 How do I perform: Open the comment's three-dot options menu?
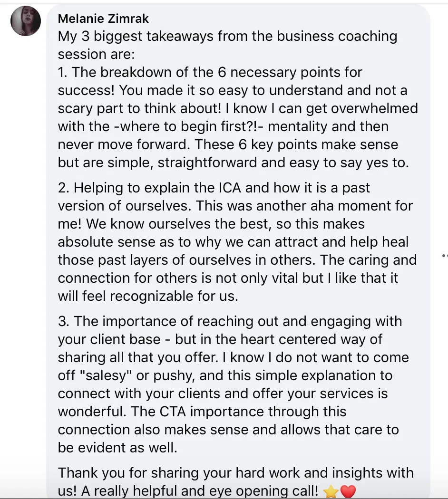coord(445,256)
